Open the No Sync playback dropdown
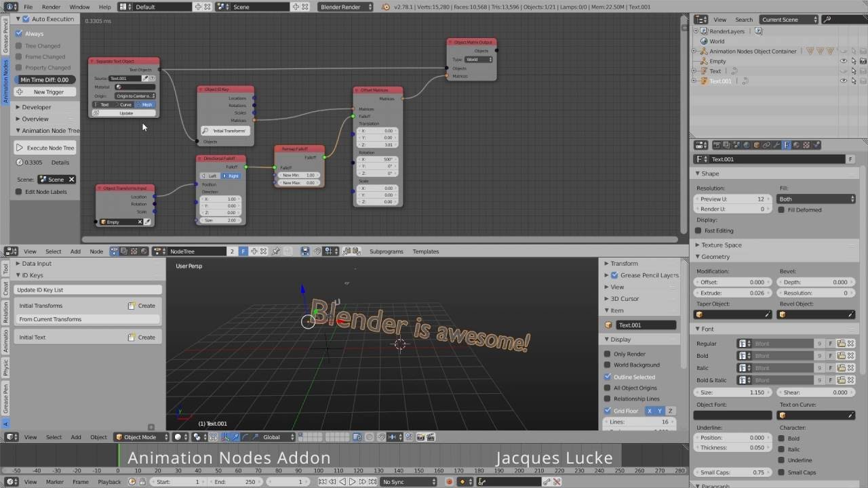Screen dimensions: 868x488 point(408,482)
